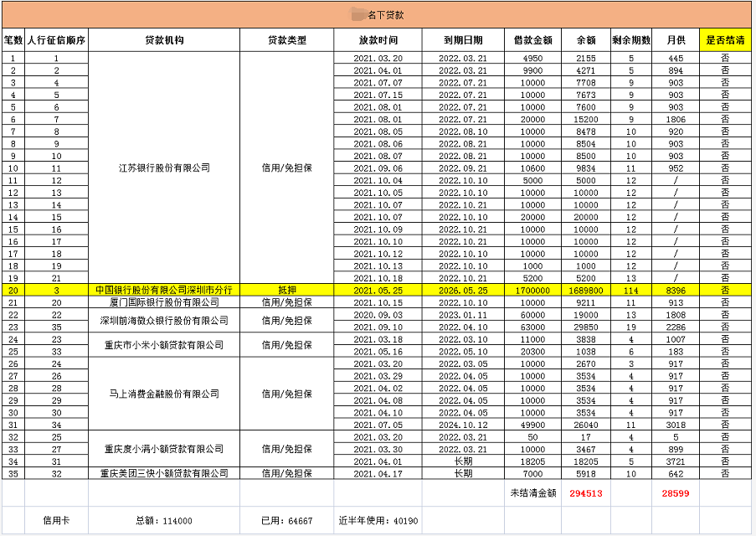Select the 1700000 loan amount cell
The height and width of the screenshot is (536, 756).
coord(532,290)
